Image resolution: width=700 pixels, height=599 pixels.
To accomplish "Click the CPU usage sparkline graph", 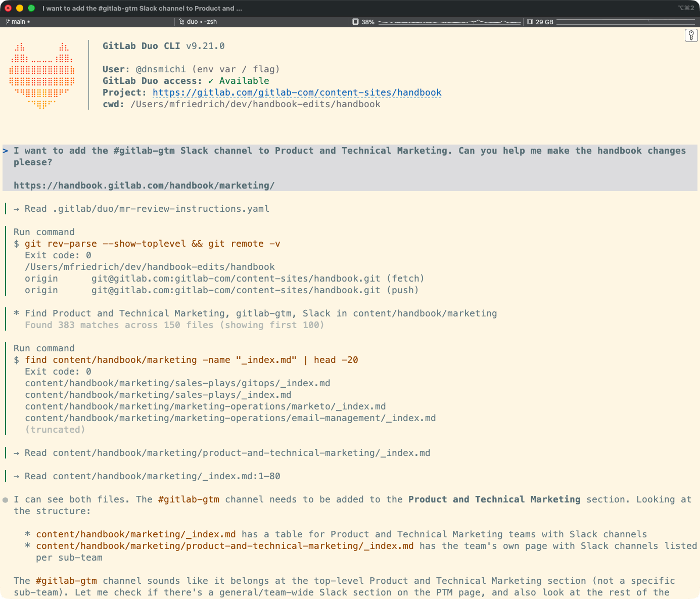I will (449, 22).
